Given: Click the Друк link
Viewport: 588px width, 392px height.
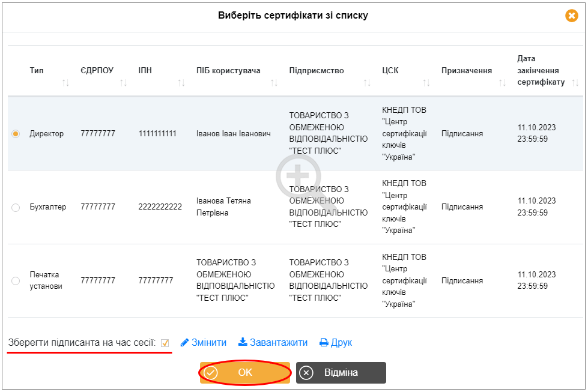Looking at the screenshot, I should pos(336,343).
